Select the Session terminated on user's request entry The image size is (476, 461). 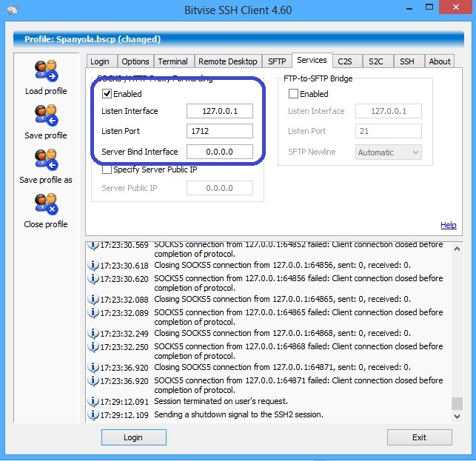point(221,401)
